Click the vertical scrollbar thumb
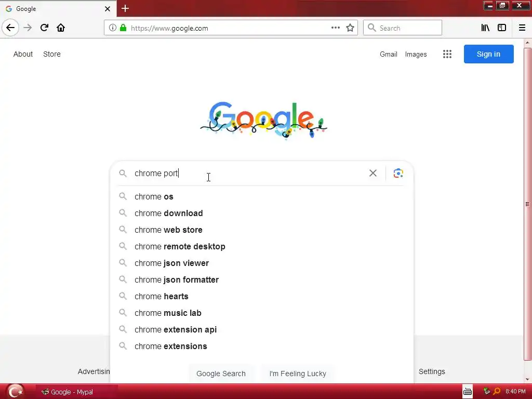532x399 pixels. point(527,204)
